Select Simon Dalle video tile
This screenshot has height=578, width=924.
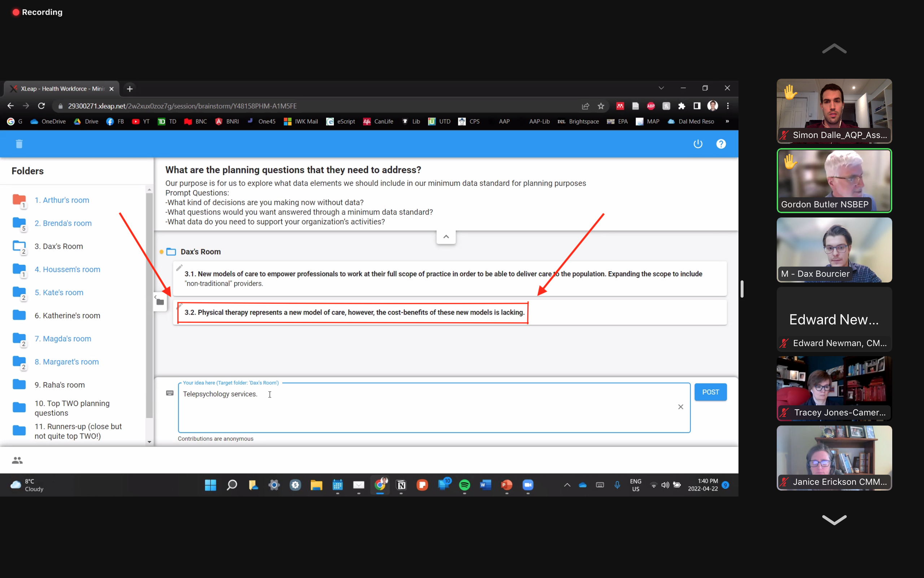834,111
